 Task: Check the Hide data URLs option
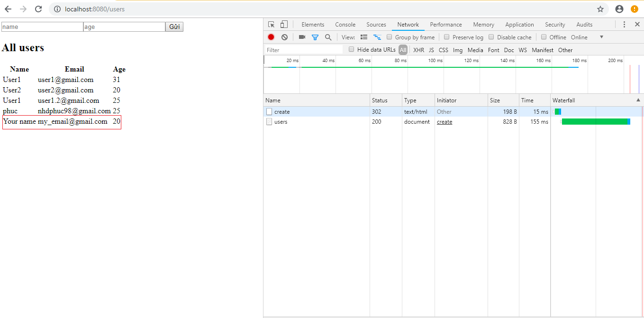(352, 49)
